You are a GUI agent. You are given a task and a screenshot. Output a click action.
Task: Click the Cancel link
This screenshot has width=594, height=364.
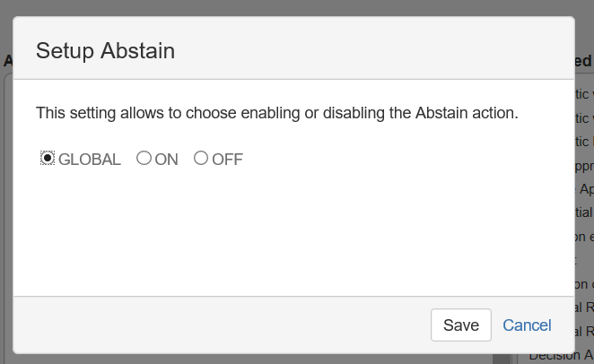click(527, 325)
